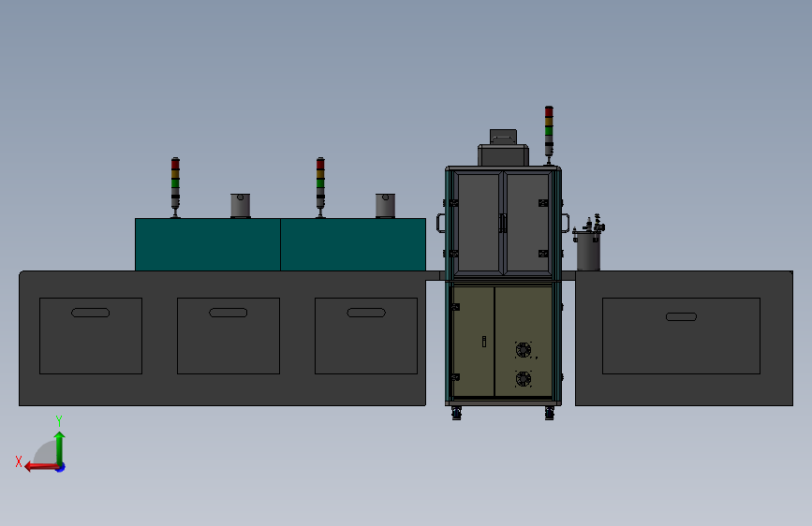Image resolution: width=812 pixels, height=526 pixels.
Task: Select the upper right cabinet door
Action: click(527, 223)
